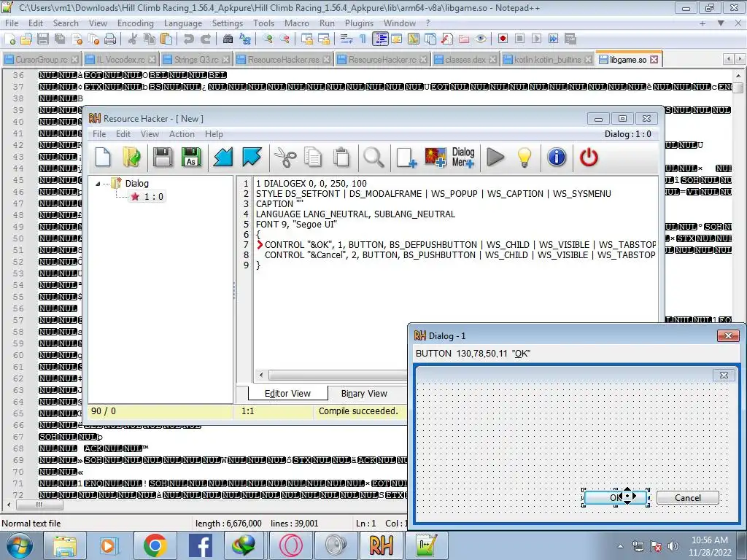Click the scissors Cut icon in Resource Hacker
The height and width of the screenshot is (560, 747).
(x=285, y=157)
